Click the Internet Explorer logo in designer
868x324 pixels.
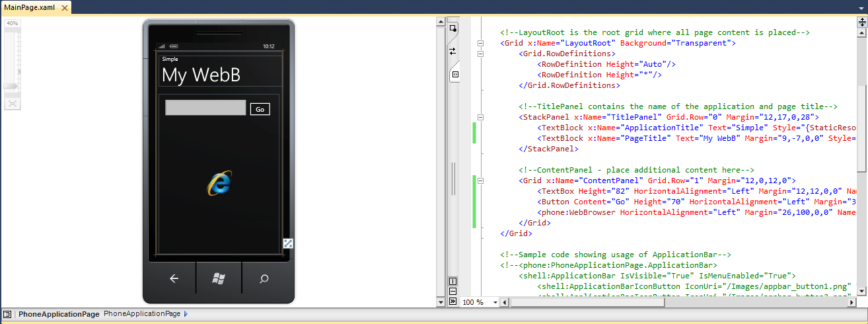coord(219,183)
